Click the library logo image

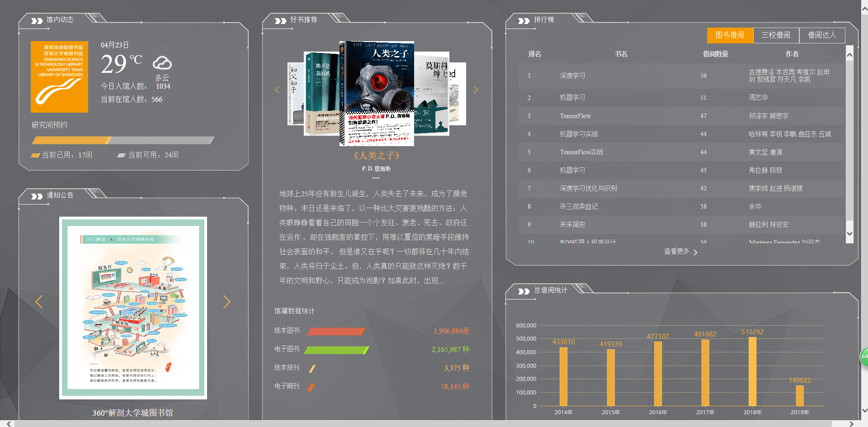59,76
